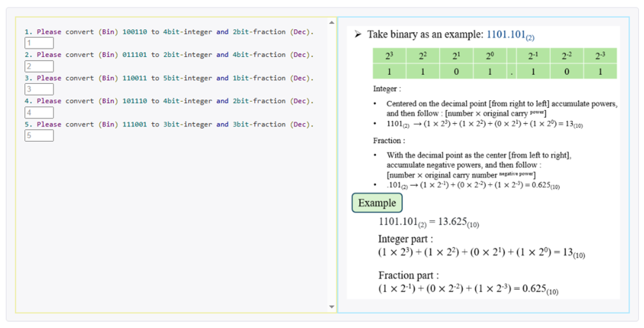The width and height of the screenshot is (644, 328).
Task: Select the answer field for question 3
Action: coord(39,89)
